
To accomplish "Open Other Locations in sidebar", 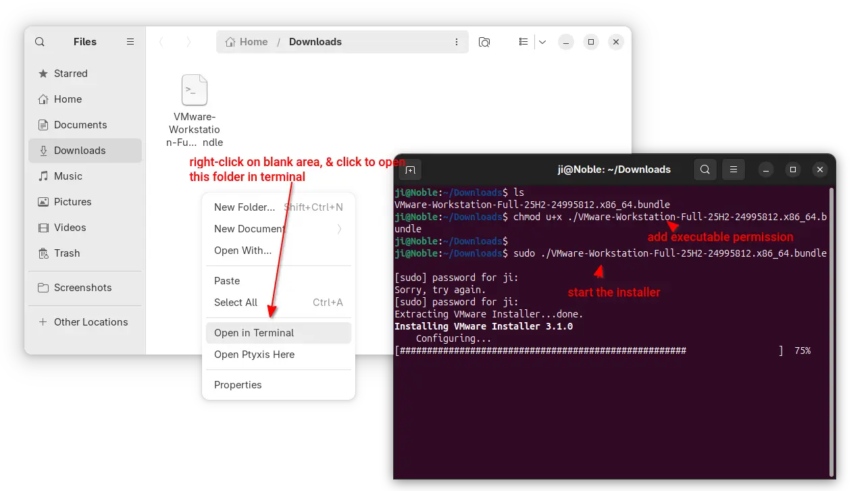I will 91,322.
